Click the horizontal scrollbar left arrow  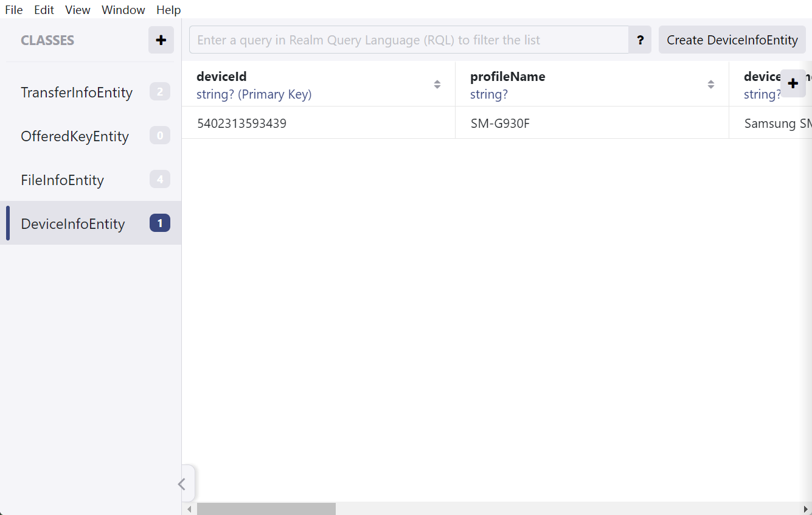tap(189, 508)
